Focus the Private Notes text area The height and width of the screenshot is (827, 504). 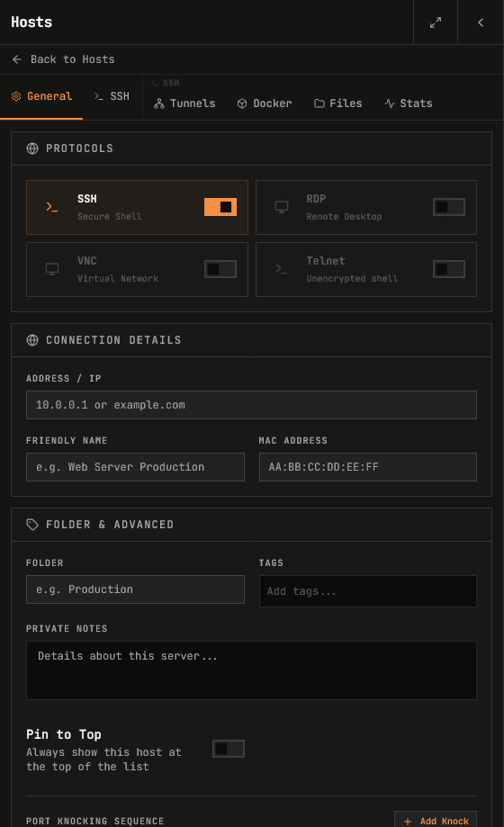click(x=251, y=670)
